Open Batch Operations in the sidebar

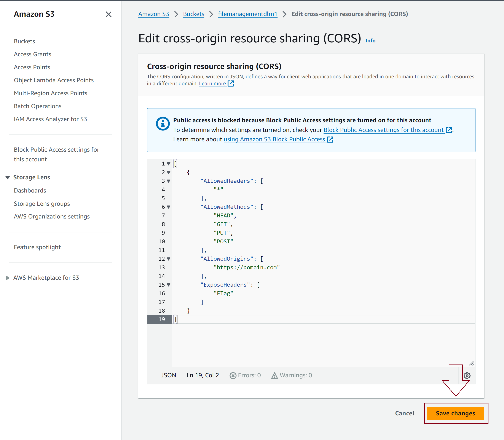pos(38,106)
